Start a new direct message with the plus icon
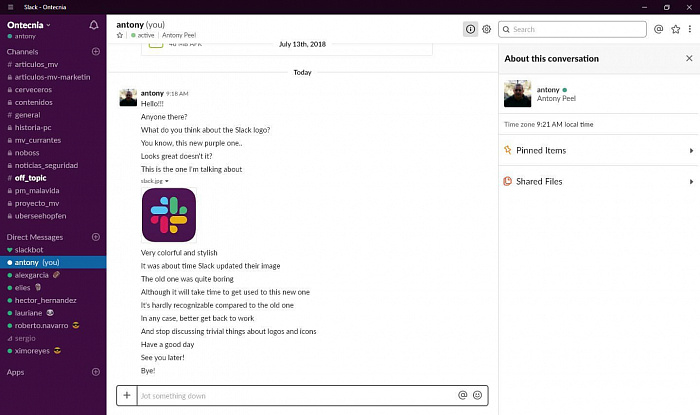Image resolution: width=700 pixels, height=415 pixels. coord(96,237)
